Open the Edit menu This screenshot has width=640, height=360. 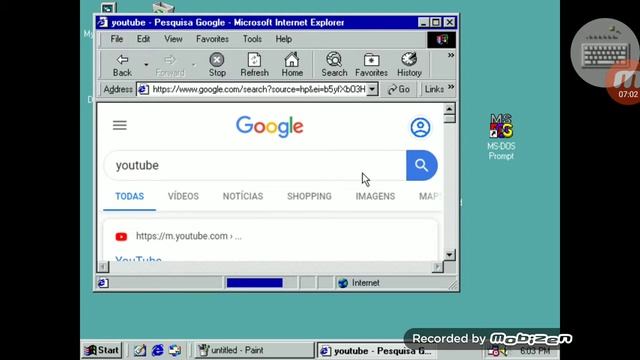click(x=143, y=39)
